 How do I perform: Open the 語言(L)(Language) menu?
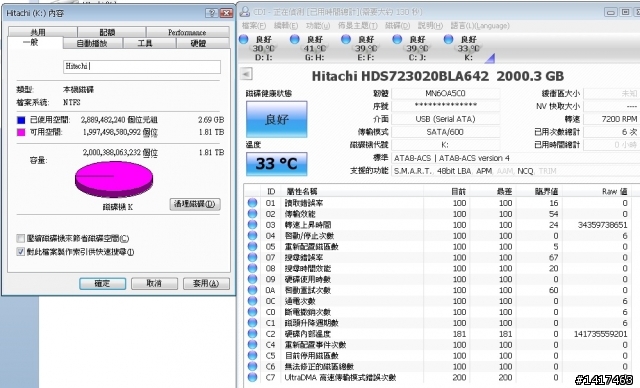480,26
